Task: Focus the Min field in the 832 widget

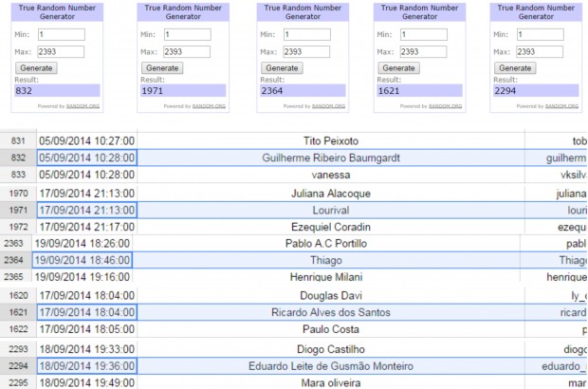Action: [x=61, y=34]
